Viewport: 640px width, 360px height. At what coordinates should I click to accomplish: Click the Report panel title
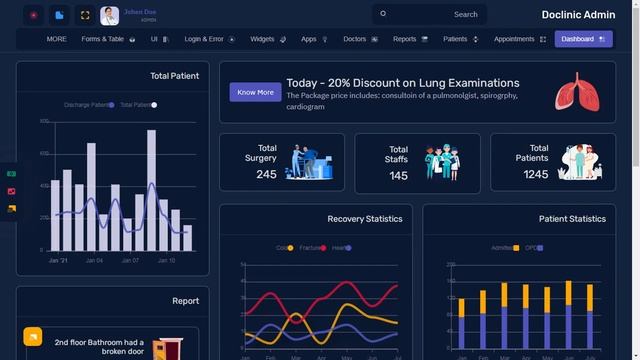click(x=185, y=301)
